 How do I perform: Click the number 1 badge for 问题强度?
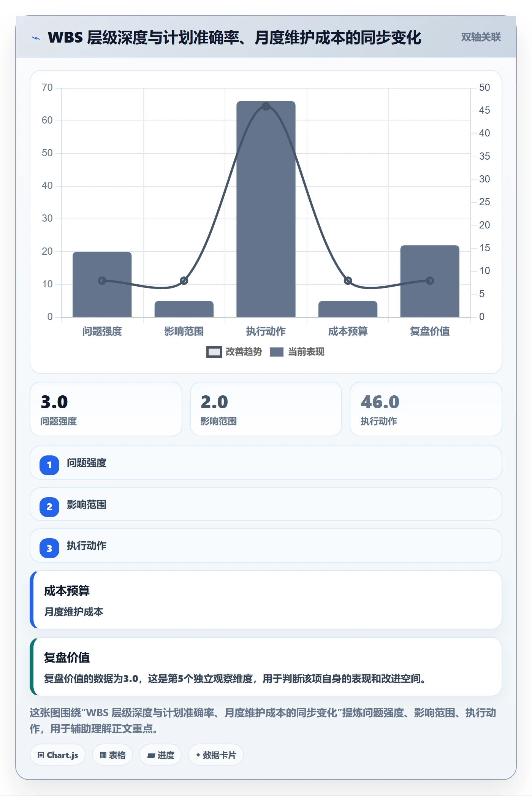(x=49, y=465)
